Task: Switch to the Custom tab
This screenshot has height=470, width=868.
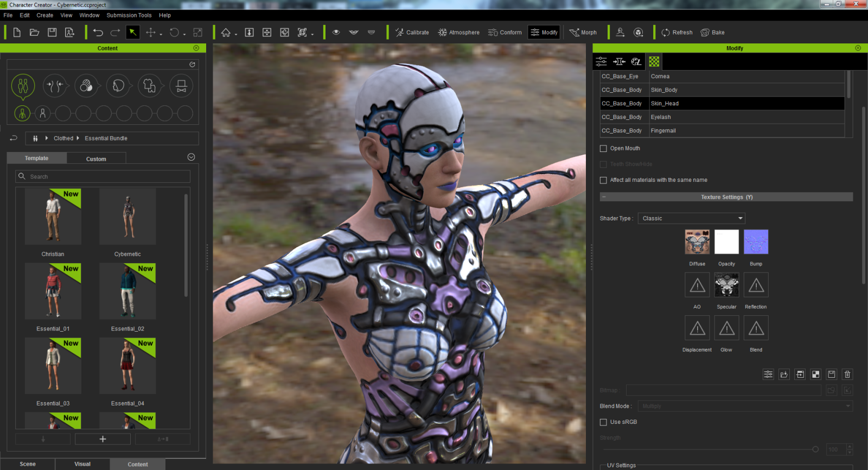Action: pos(96,159)
